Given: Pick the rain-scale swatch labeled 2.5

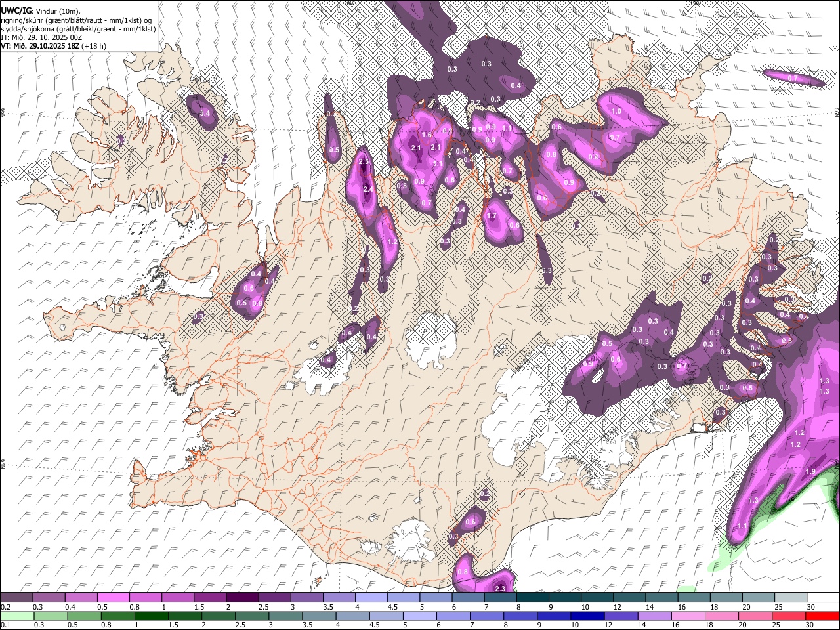Looking at the screenshot, I should tap(252, 616).
